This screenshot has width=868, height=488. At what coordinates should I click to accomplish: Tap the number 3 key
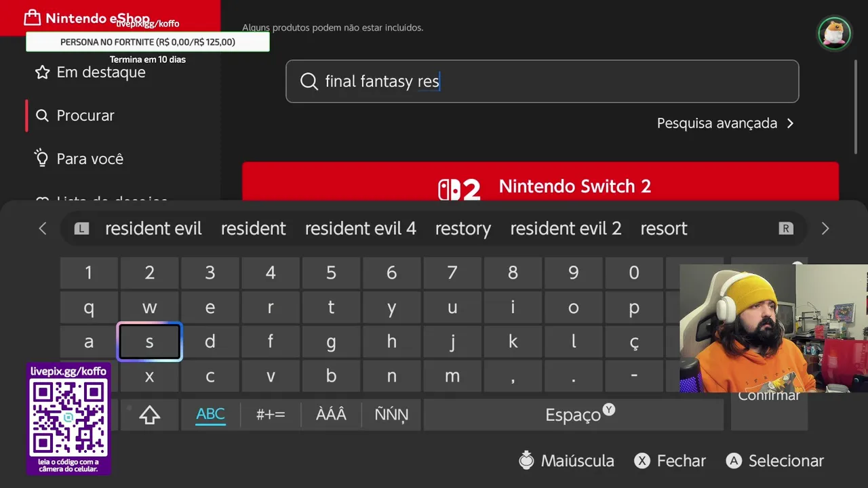coord(210,273)
